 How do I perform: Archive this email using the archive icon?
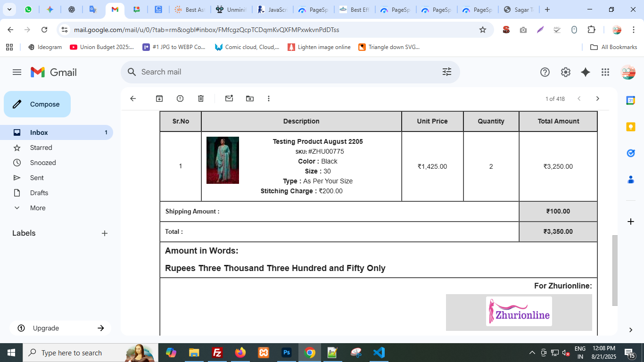click(x=159, y=99)
